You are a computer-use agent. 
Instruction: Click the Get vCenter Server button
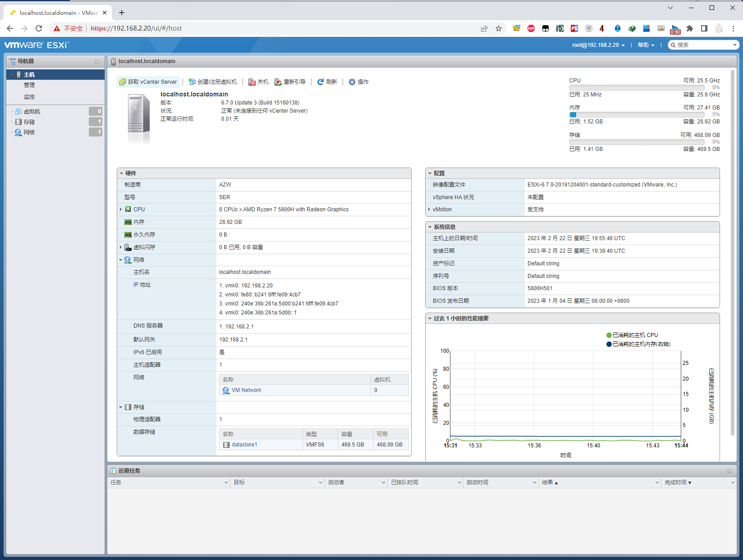148,82
